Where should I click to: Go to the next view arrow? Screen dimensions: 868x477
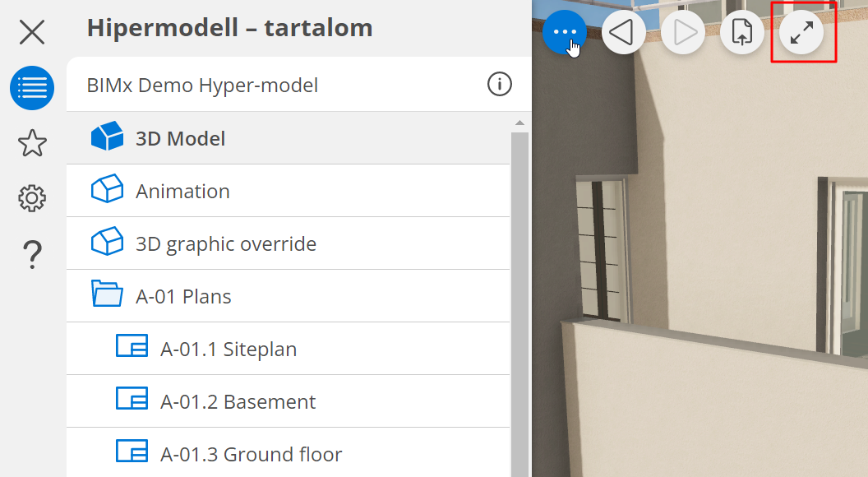(683, 33)
